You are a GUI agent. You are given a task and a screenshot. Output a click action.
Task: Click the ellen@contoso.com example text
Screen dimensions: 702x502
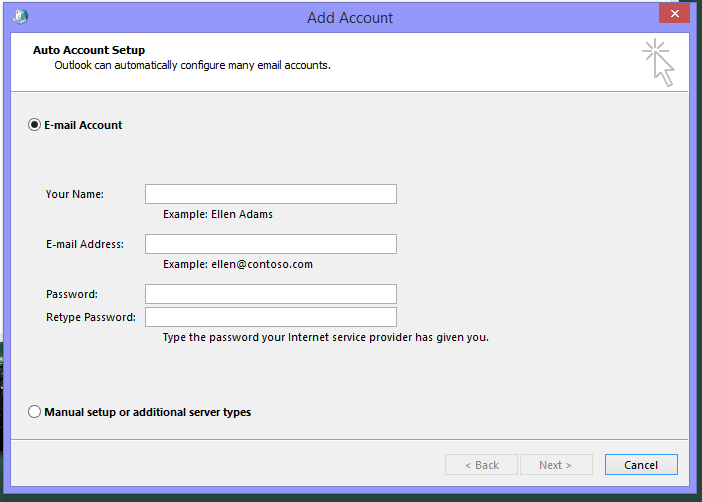coord(238,264)
